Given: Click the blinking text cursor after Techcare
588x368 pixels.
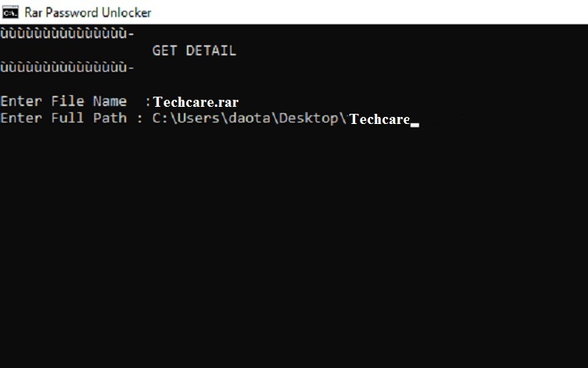Looking at the screenshot, I should point(415,123).
